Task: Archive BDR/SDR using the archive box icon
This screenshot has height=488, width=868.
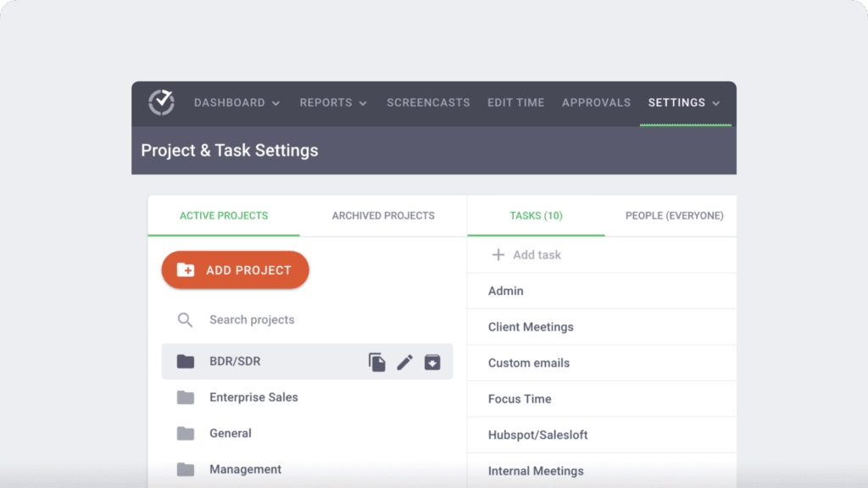Action: point(433,362)
